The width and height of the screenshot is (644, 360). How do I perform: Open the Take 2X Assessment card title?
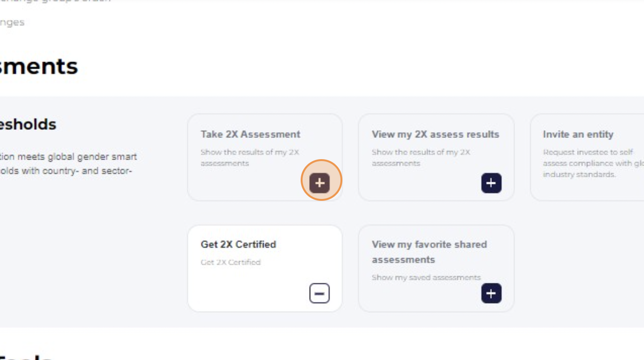(250, 134)
